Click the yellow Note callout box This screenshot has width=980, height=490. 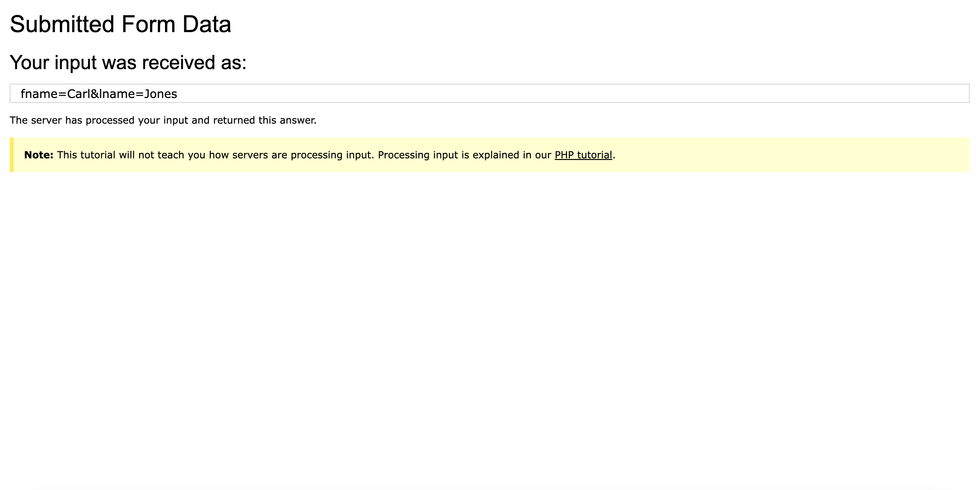[487, 155]
